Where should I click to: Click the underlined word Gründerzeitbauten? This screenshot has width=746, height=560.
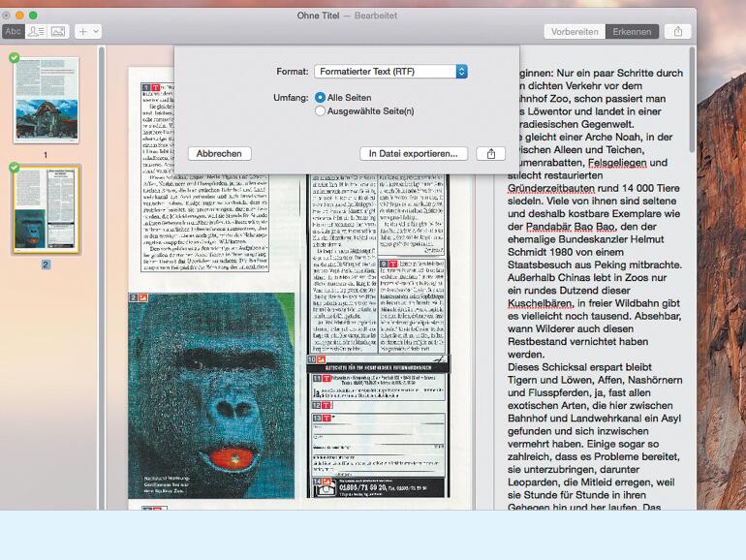coord(551,188)
